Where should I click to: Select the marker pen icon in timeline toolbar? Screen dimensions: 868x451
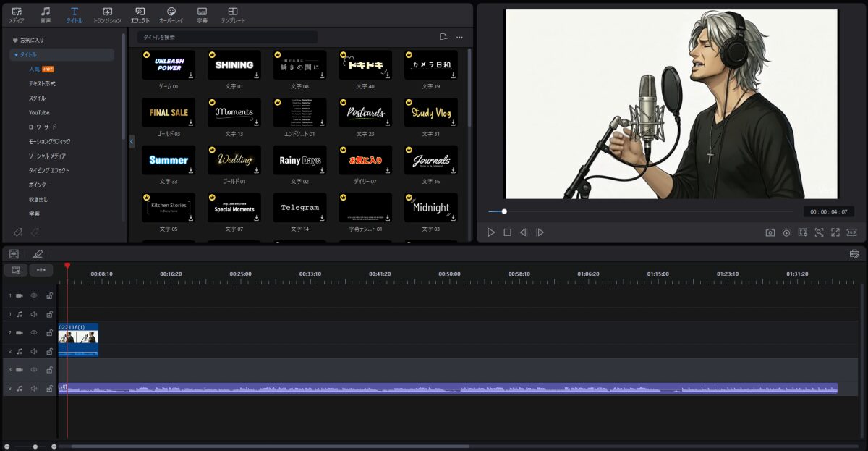tap(37, 254)
